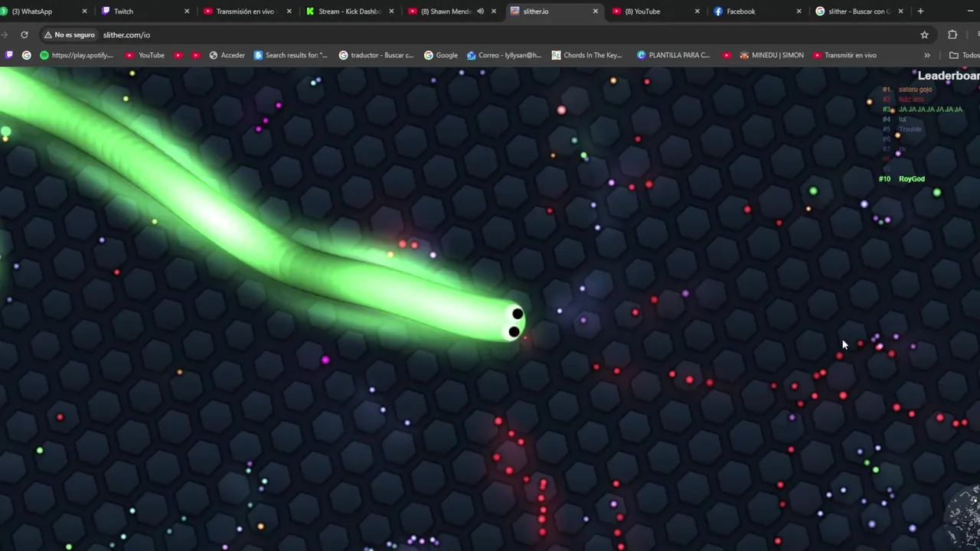Open the YouTube labeled bookmark
Screen dimensions: 980x551
coord(145,55)
